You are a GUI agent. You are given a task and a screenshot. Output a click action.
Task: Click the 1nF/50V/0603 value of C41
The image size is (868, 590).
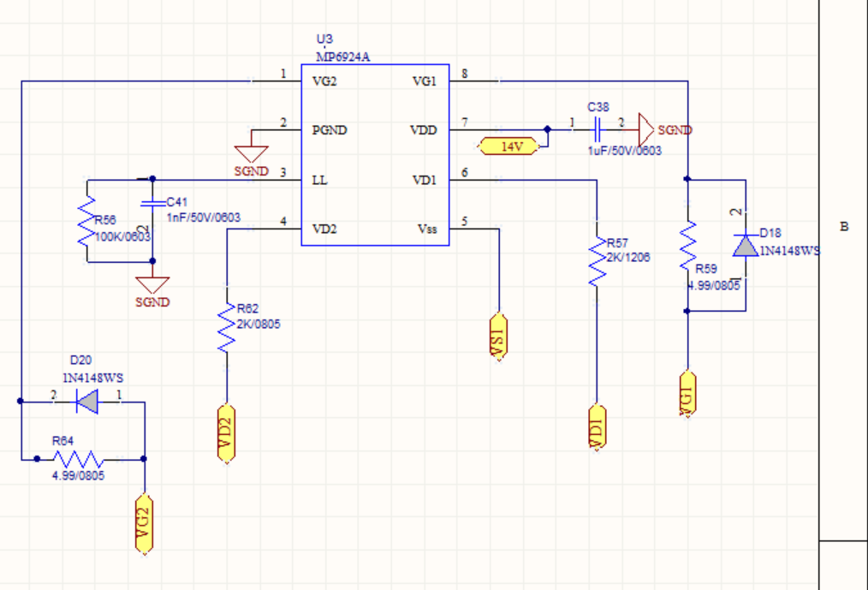pyautogui.click(x=204, y=218)
